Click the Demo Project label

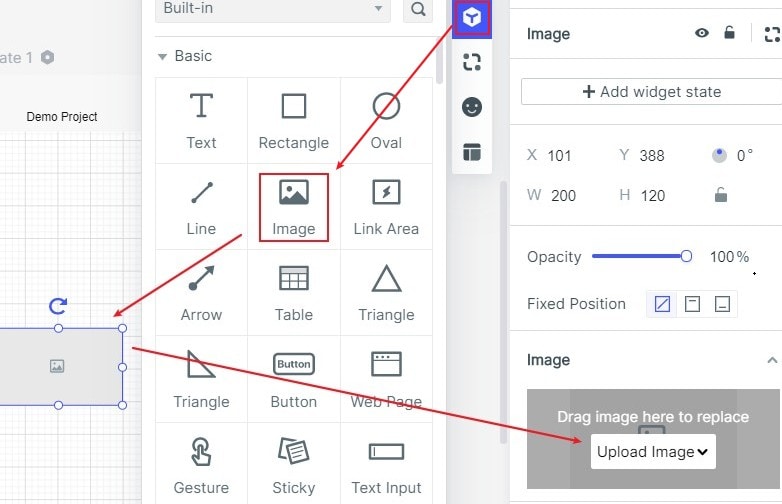click(62, 117)
